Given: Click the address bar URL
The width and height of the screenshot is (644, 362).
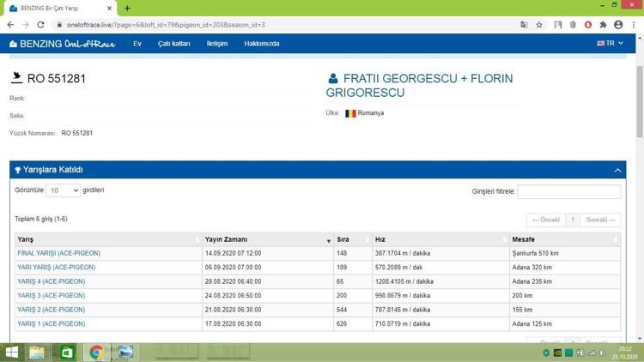Looking at the screenshot, I should click(x=166, y=25).
